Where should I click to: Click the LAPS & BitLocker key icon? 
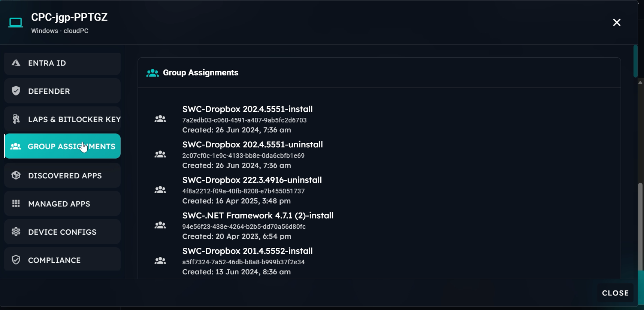(x=16, y=119)
